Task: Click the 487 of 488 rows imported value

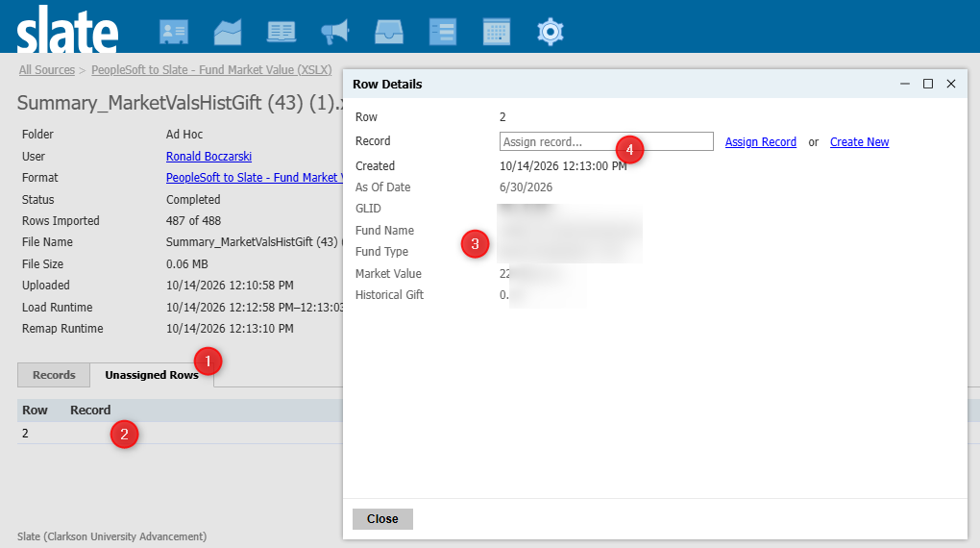Action: [193, 221]
